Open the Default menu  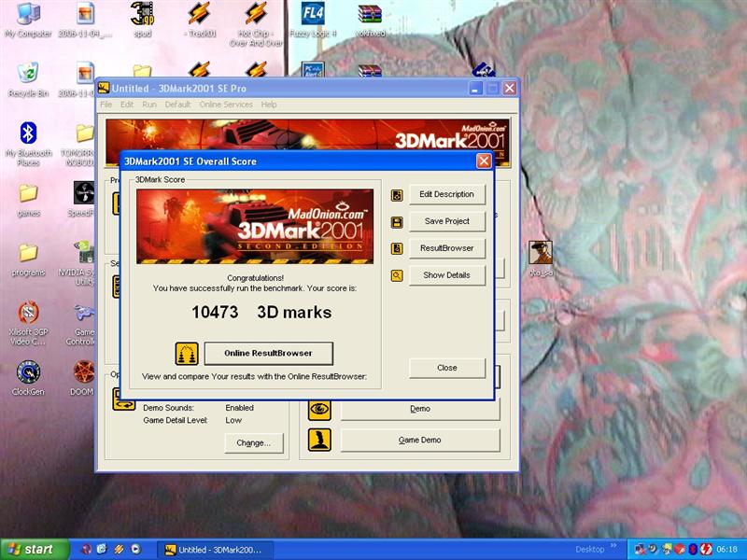(177, 105)
